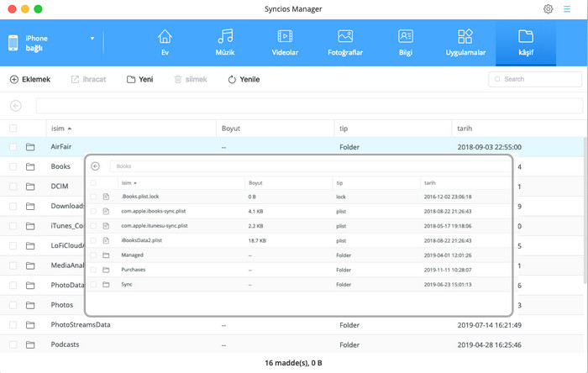Image resolution: width=588 pixels, height=373 pixels.
Task: Refresh list with Yenile
Action: point(244,79)
